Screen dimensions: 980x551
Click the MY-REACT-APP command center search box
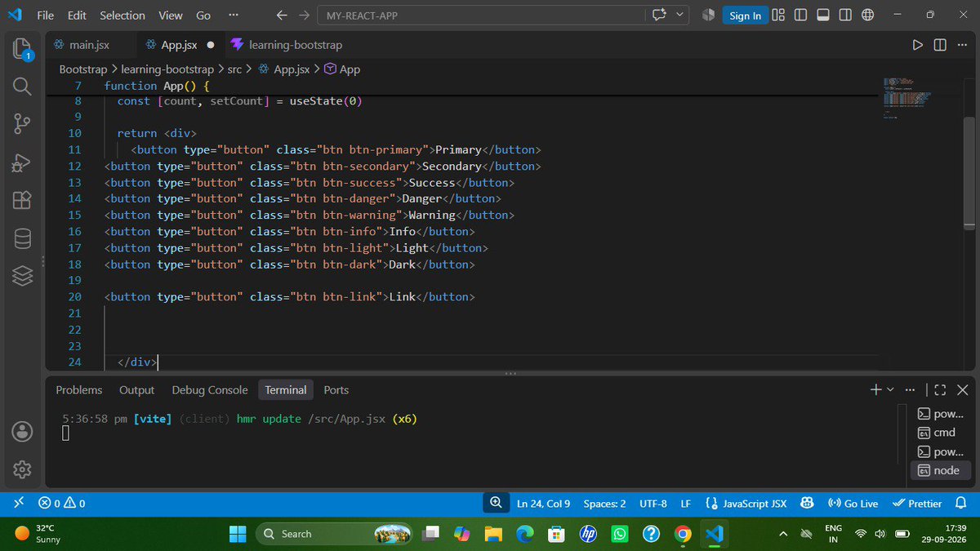[x=479, y=16]
